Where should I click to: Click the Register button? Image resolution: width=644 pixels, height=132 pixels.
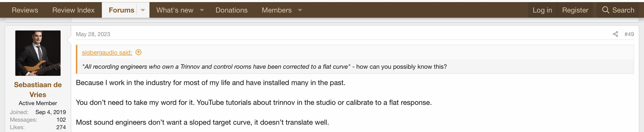click(575, 10)
